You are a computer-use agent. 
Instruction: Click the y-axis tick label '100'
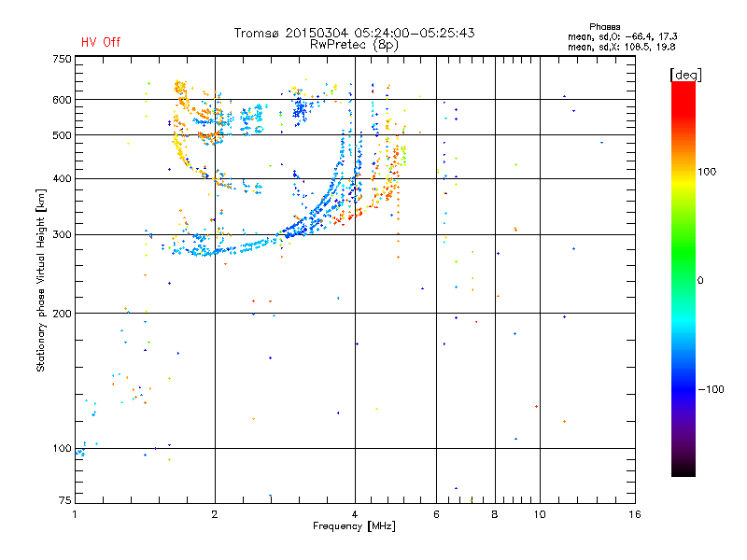tap(62, 449)
